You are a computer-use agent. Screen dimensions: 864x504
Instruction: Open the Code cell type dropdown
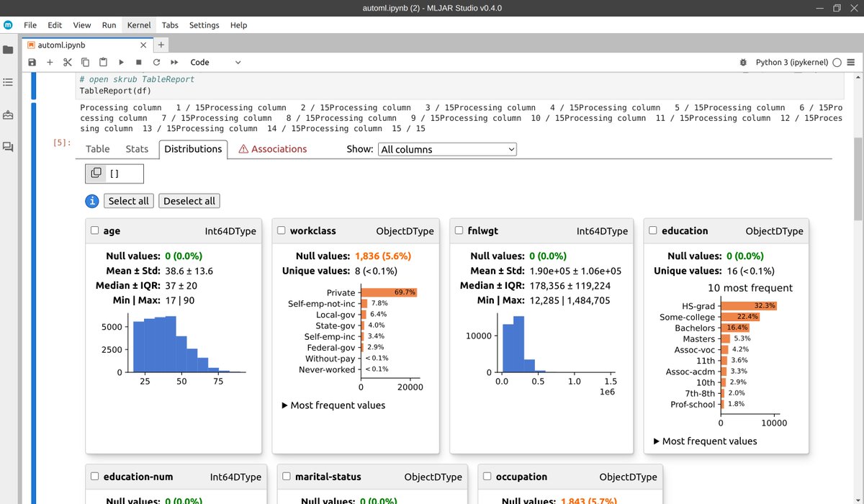(x=215, y=62)
